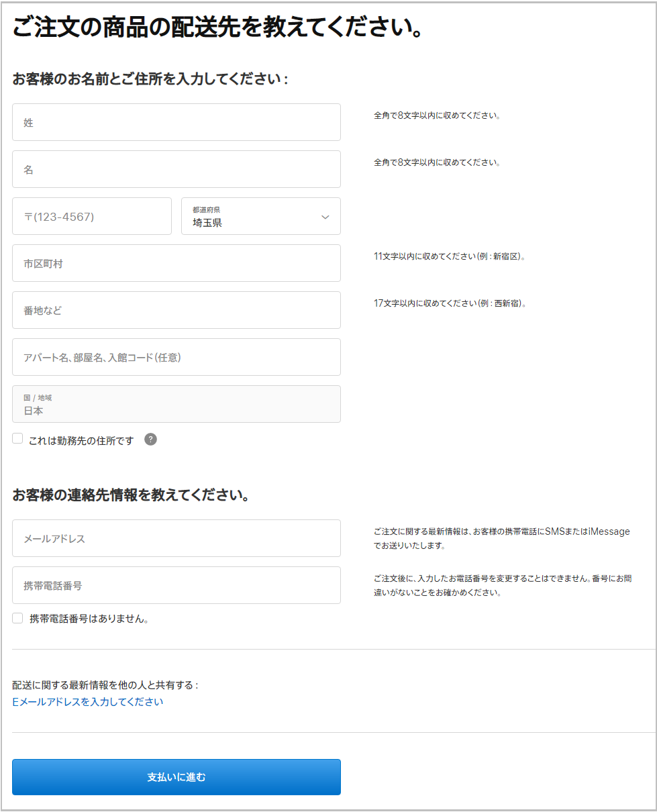
Task: Open the 都道府県 dropdown showing 埼玉県
Action: [x=261, y=216]
